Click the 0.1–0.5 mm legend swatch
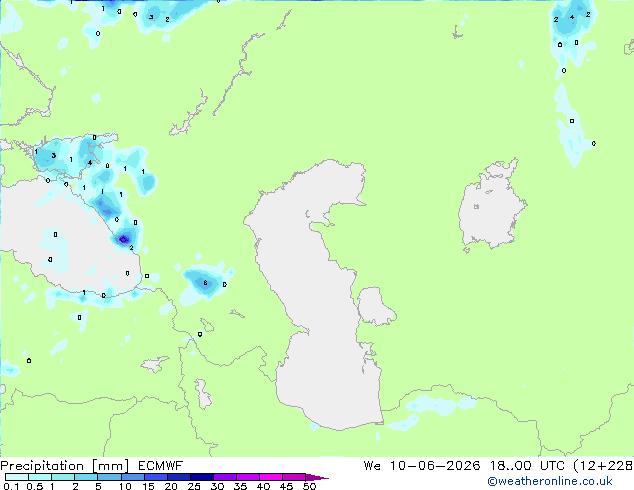This screenshot has height=490, width=634. 17,477
